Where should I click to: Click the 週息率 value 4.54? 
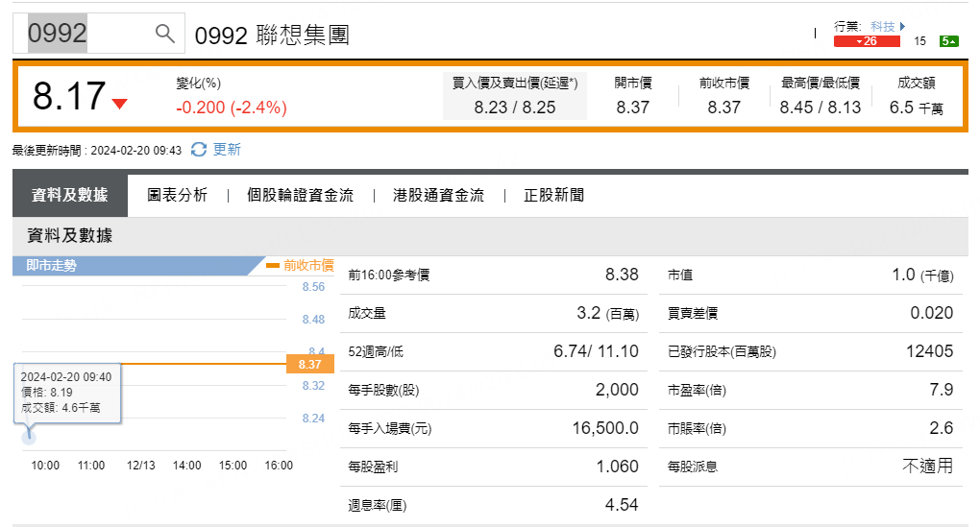click(x=622, y=505)
